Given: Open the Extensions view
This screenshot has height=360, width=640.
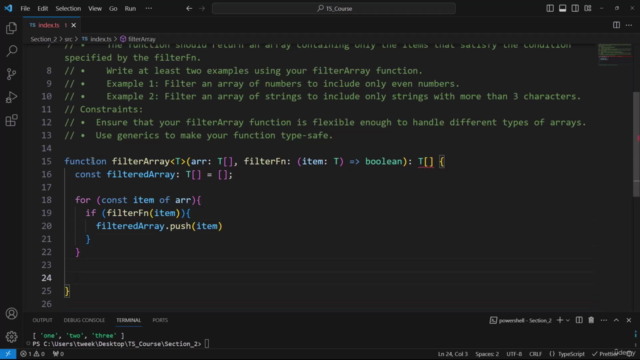Looking at the screenshot, I should pyautogui.click(x=11, y=120).
